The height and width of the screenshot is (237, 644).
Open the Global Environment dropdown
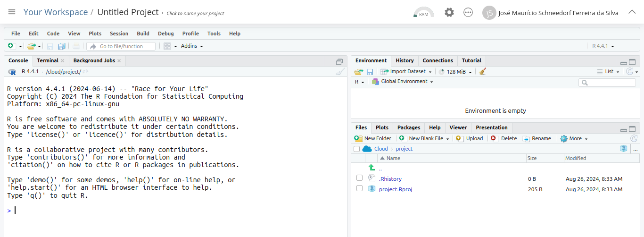[x=402, y=82]
